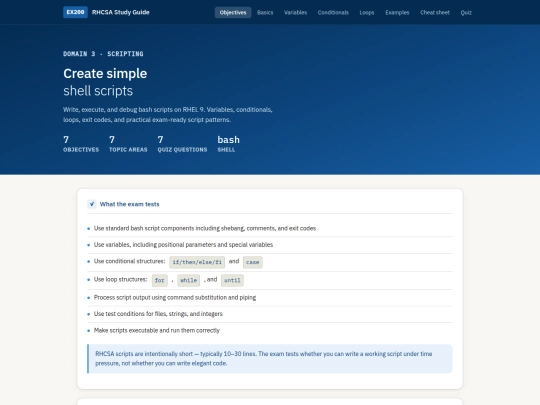Click the 'shell scripts' subtitle heading

[x=98, y=91]
